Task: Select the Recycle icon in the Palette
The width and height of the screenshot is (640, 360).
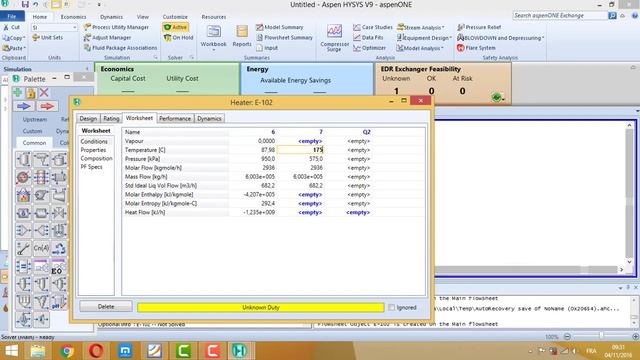Action: [x=59, y=248]
